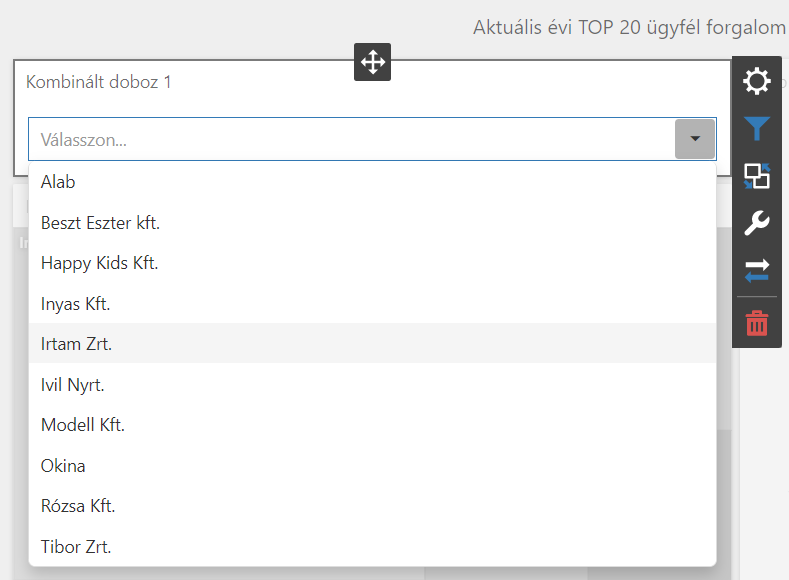Choose Rózsa Kft. option

point(78,506)
